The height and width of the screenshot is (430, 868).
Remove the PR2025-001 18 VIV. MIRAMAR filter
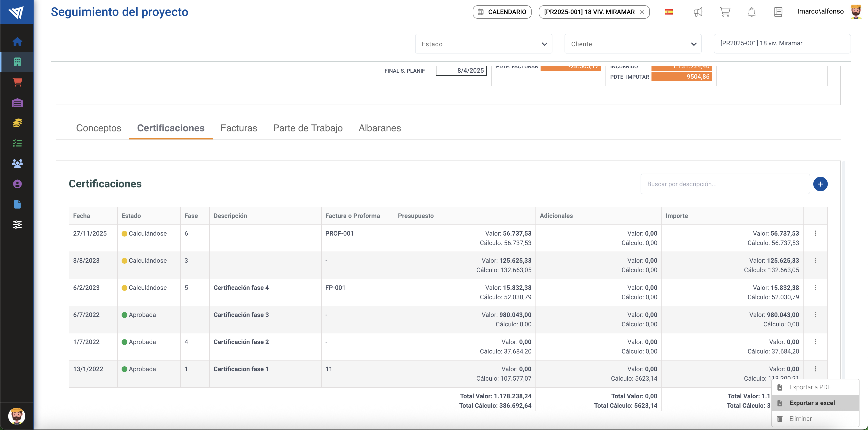pyautogui.click(x=642, y=12)
